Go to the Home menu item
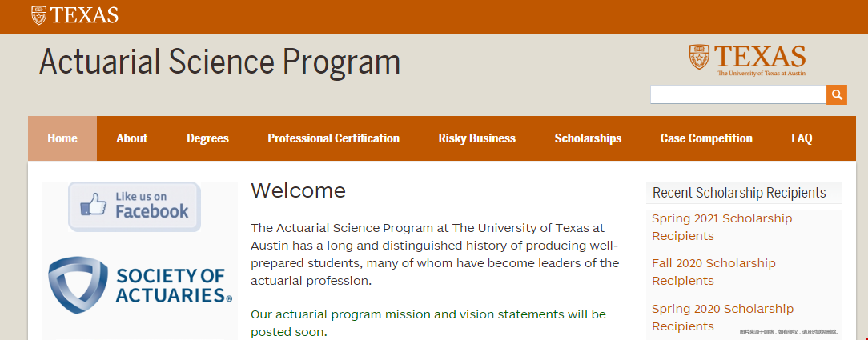 tap(62, 138)
